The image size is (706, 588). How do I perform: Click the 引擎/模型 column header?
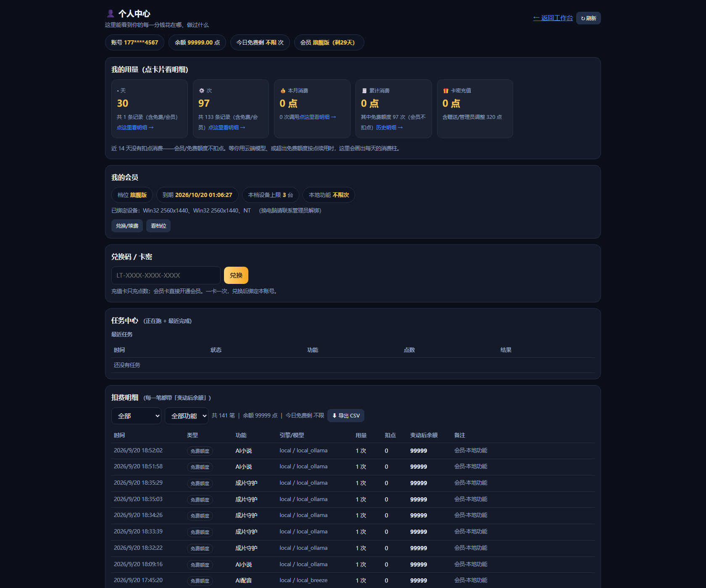292,435
